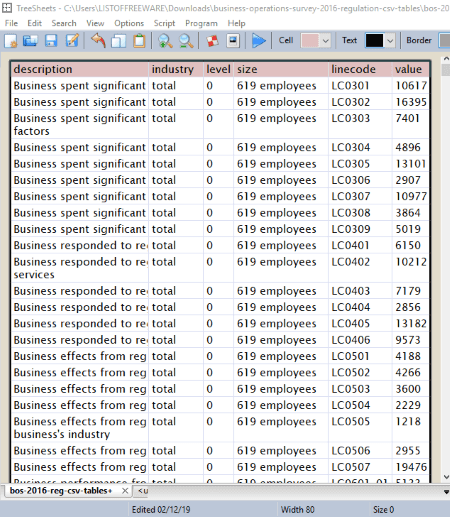Select the description cell containing 'factors'
450x517 pixels.
coord(80,124)
